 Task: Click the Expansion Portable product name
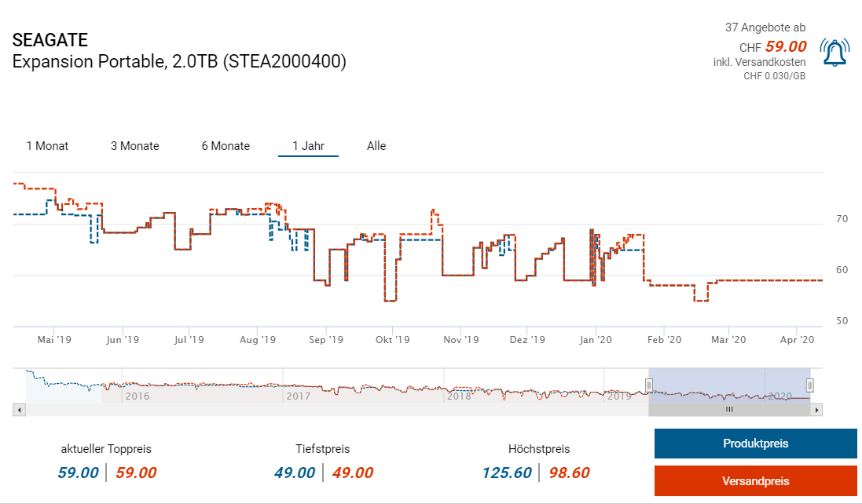click(x=179, y=62)
